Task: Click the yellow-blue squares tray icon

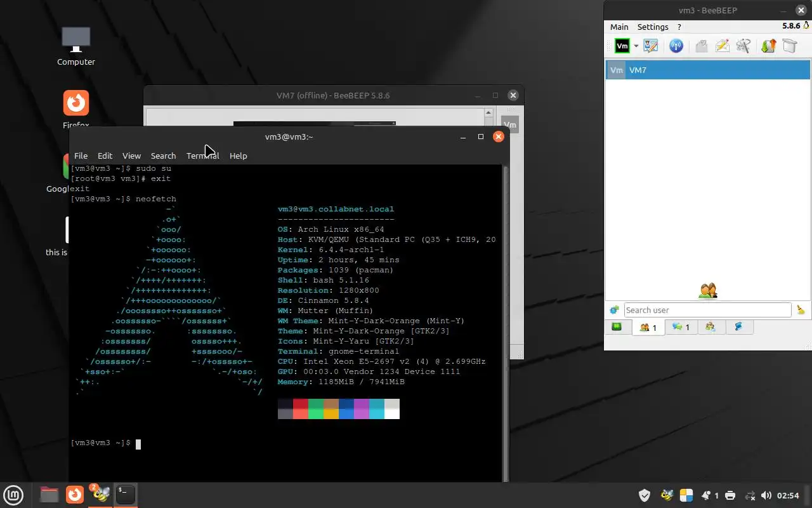Action: pyautogui.click(x=686, y=495)
